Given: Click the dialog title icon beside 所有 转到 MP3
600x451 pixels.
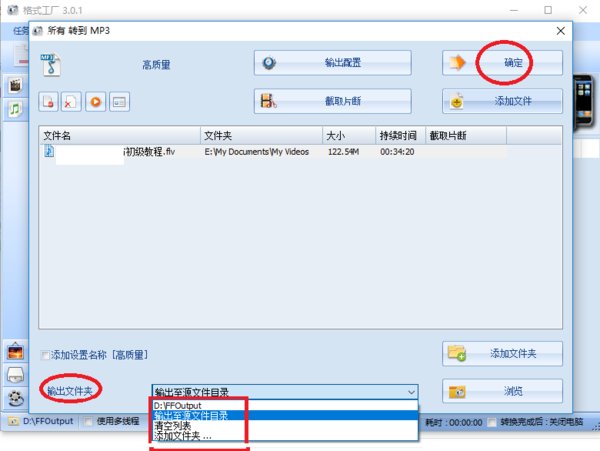Looking at the screenshot, I should (38, 31).
